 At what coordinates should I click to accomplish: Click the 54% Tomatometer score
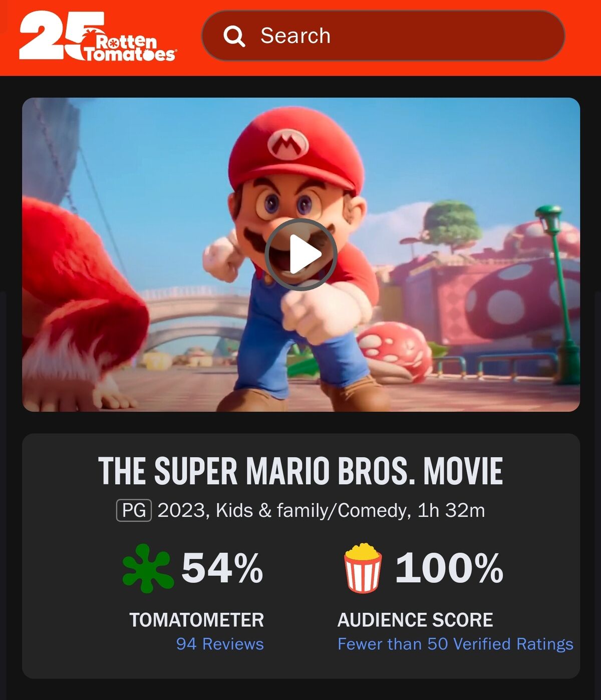222,568
